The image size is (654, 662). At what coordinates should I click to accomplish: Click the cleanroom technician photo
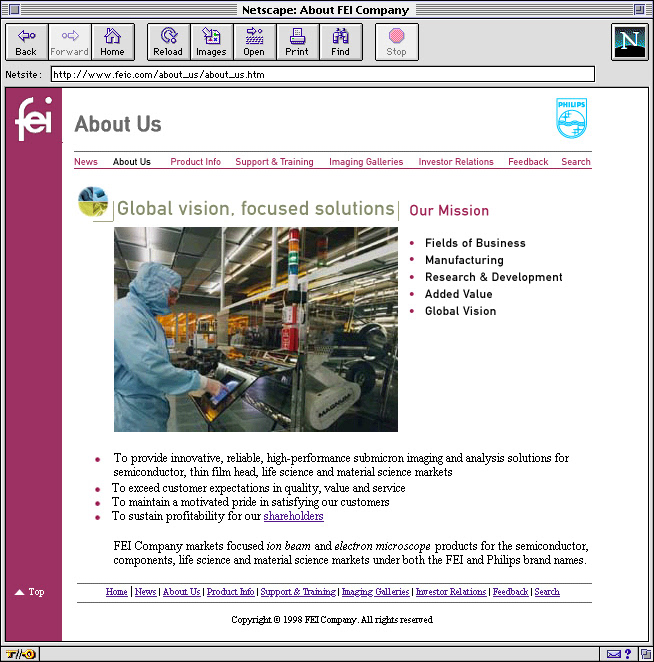click(256, 329)
